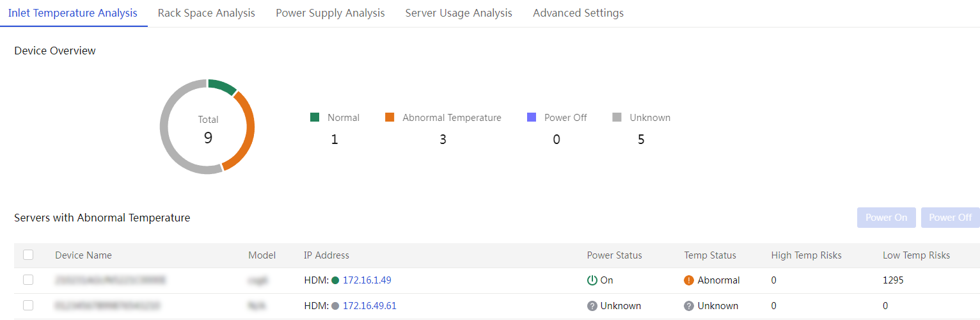Click the green HDM status dot for 172.16.1.49
The width and height of the screenshot is (980, 320).
335,280
